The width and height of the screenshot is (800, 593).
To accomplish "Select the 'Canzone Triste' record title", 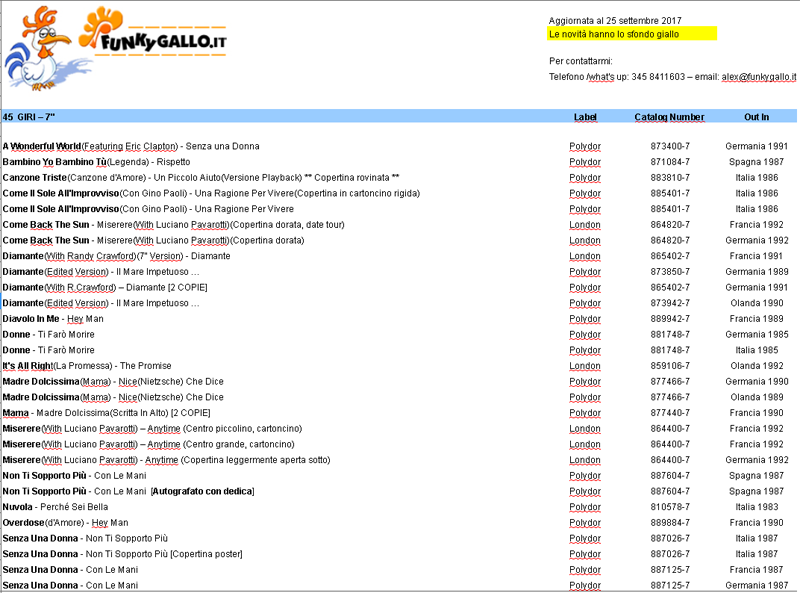I will pos(201,178).
